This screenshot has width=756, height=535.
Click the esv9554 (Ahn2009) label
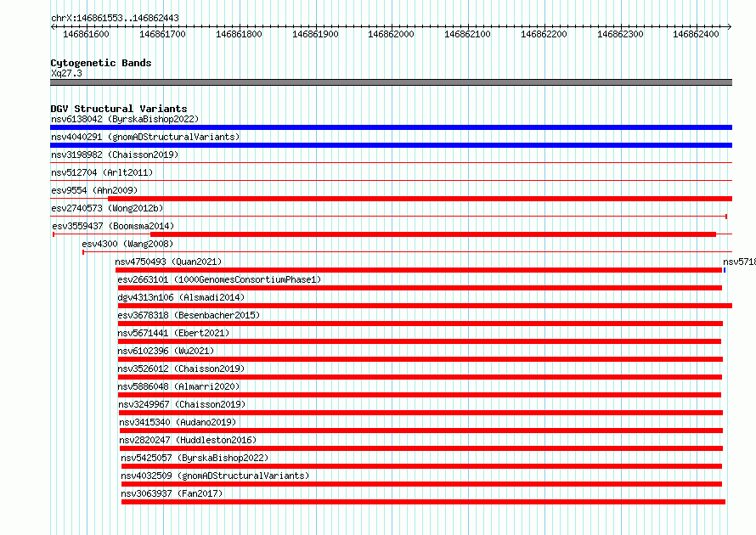pos(94,190)
